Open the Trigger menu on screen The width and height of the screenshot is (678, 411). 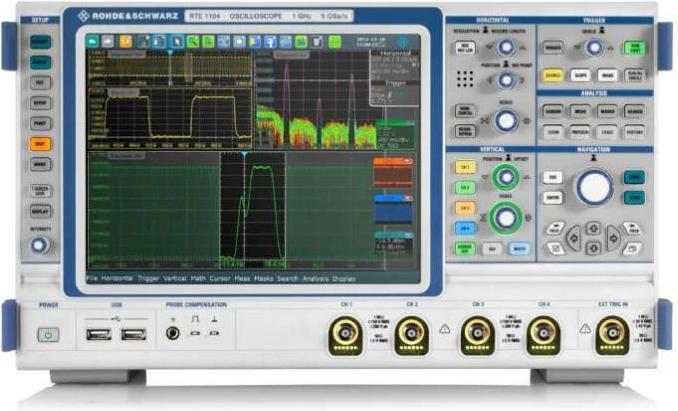[148, 279]
